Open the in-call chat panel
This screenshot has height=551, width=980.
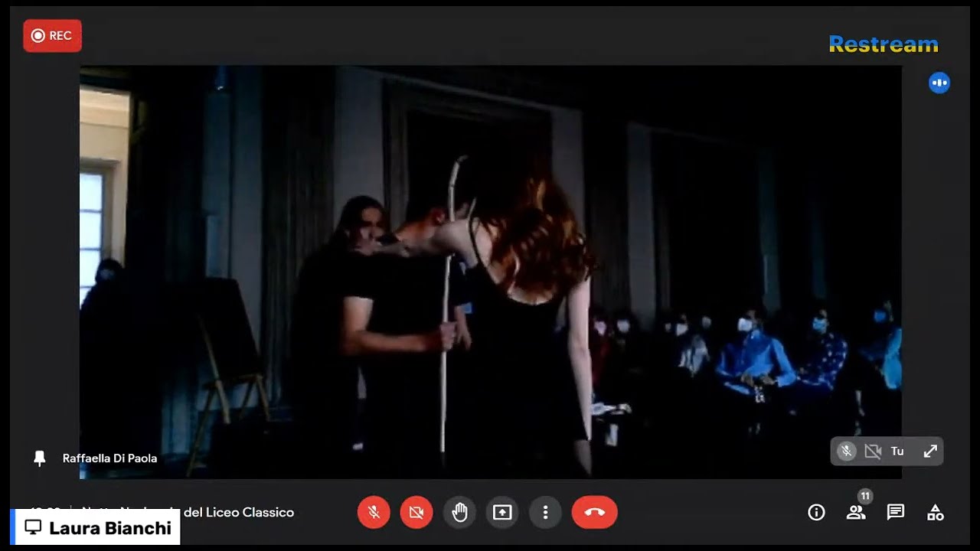pos(896,513)
